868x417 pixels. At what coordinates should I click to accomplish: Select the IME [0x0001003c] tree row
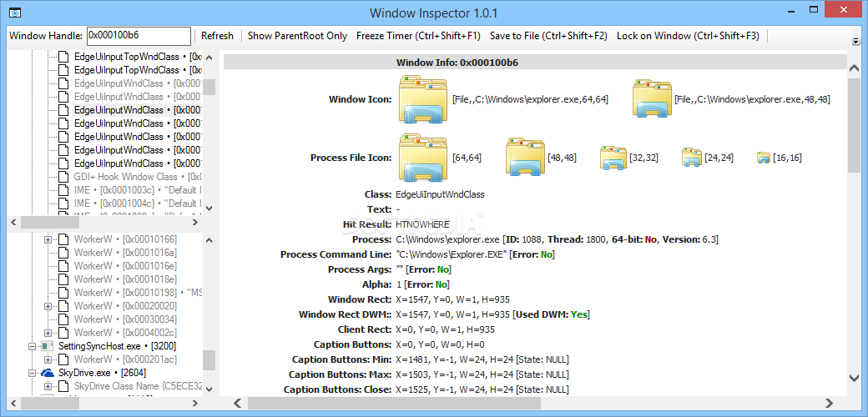(x=138, y=189)
